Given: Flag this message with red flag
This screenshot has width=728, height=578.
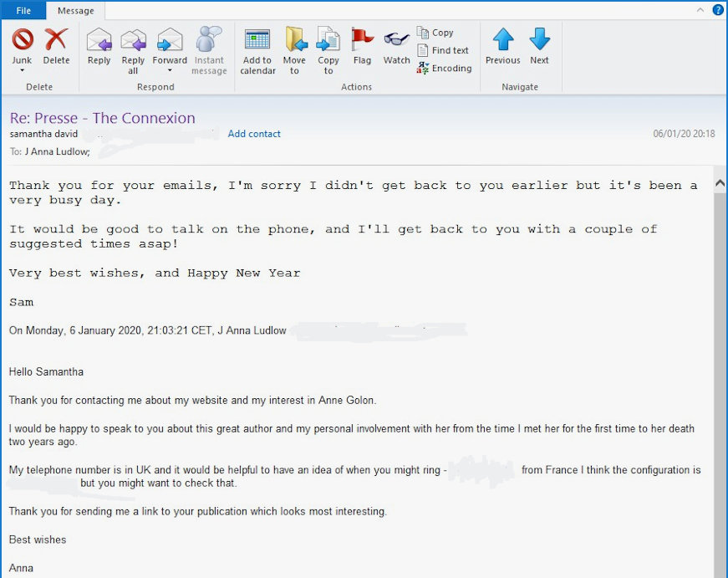Looking at the screenshot, I should click(x=362, y=40).
